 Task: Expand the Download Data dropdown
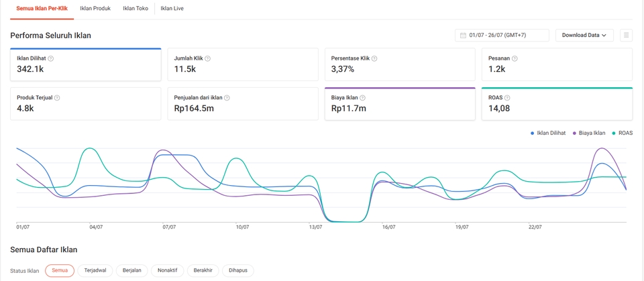[x=584, y=36]
